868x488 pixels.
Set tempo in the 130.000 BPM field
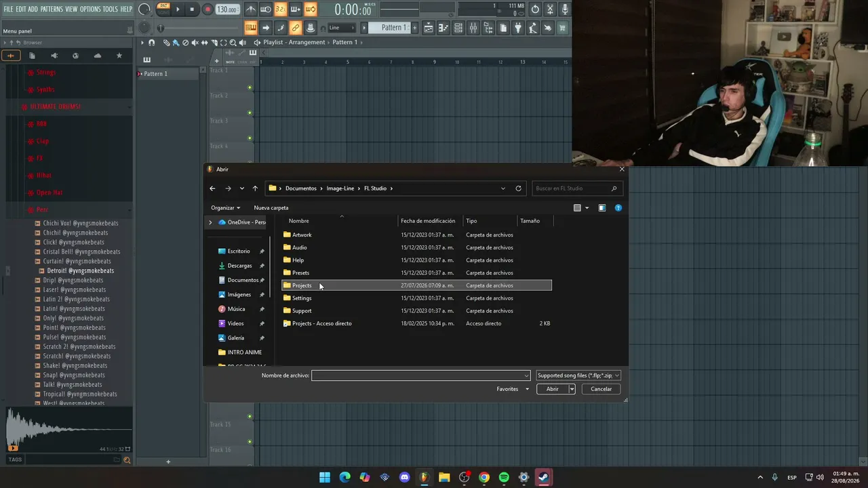click(227, 9)
